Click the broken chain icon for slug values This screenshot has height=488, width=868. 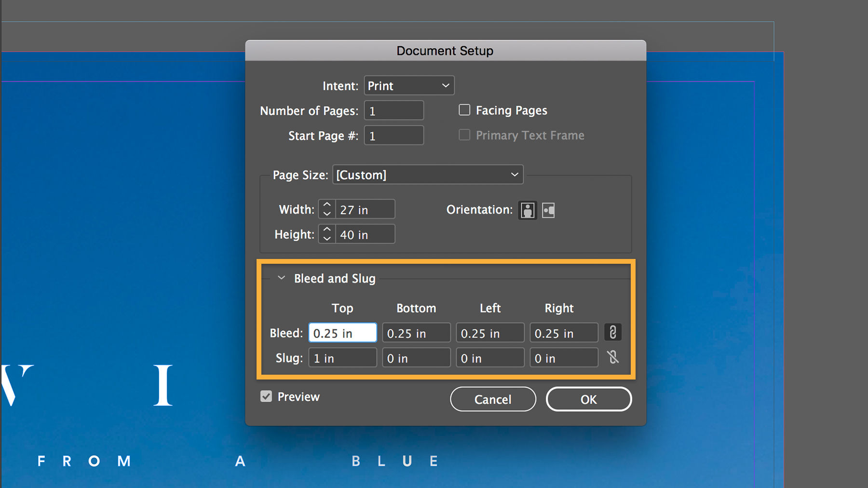(x=612, y=357)
